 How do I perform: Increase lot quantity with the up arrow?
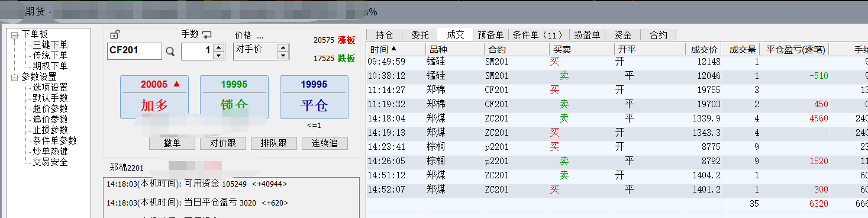[218, 48]
